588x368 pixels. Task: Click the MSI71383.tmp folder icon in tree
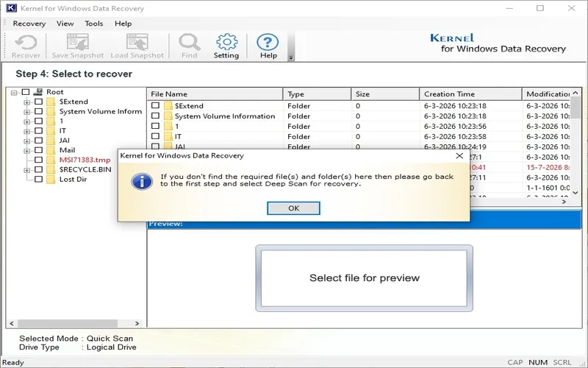pos(51,160)
